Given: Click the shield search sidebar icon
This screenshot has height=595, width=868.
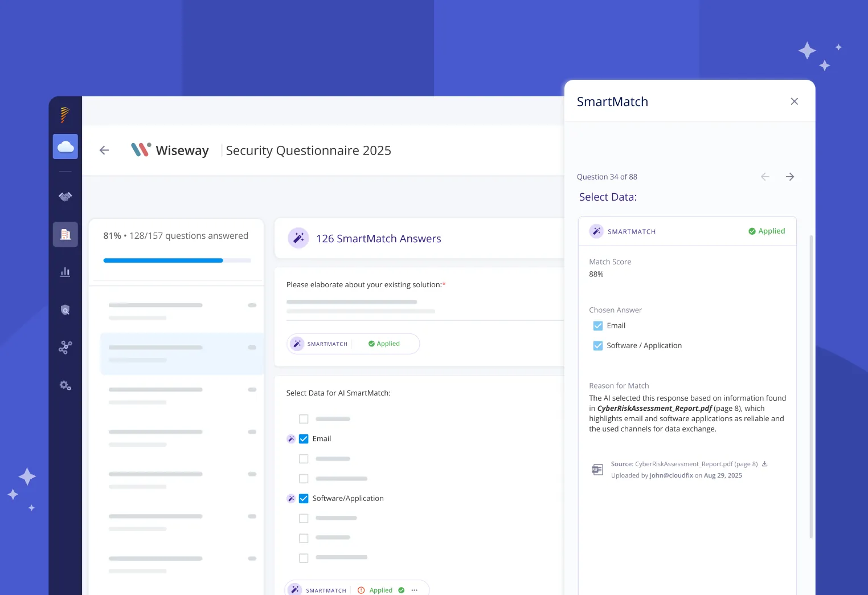Looking at the screenshot, I should (x=65, y=310).
